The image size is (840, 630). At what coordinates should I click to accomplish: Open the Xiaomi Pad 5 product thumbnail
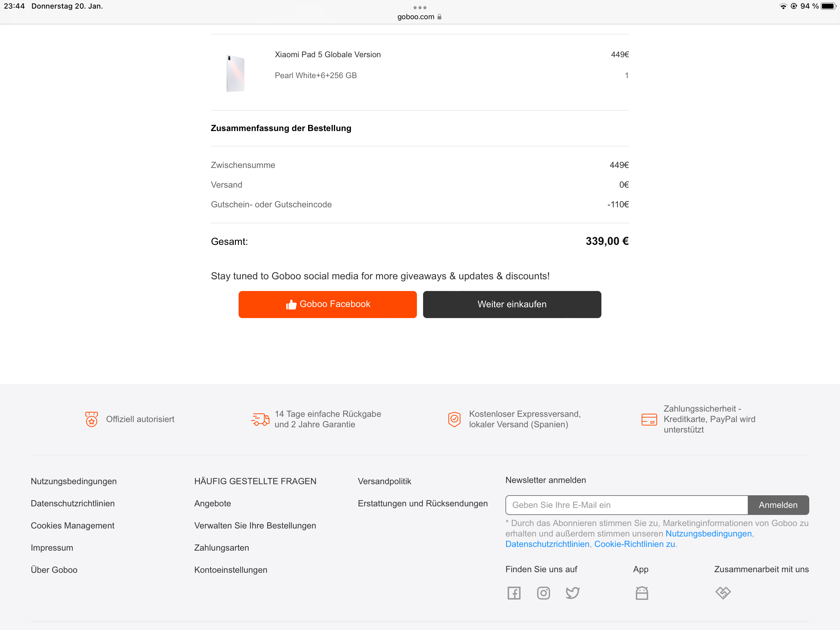[236, 73]
